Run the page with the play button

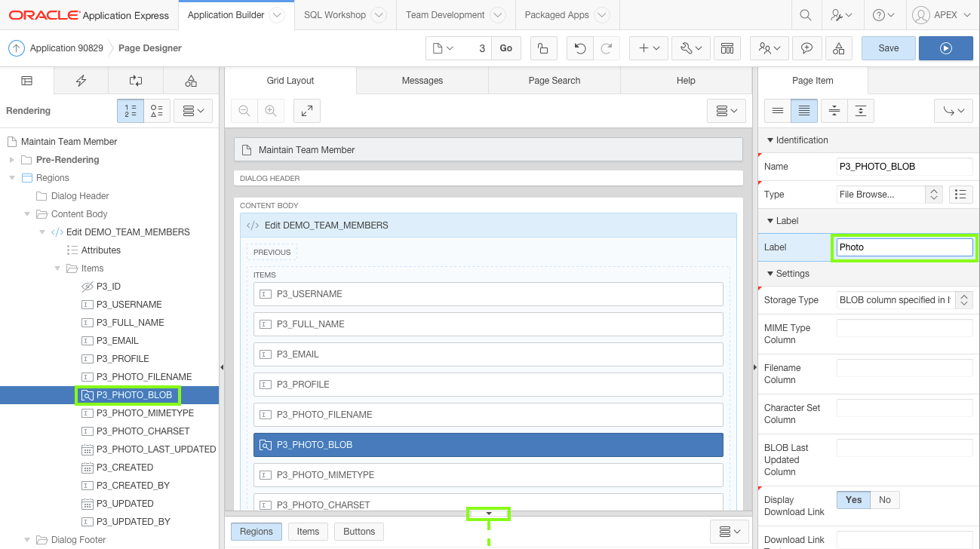tap(946, 48)
